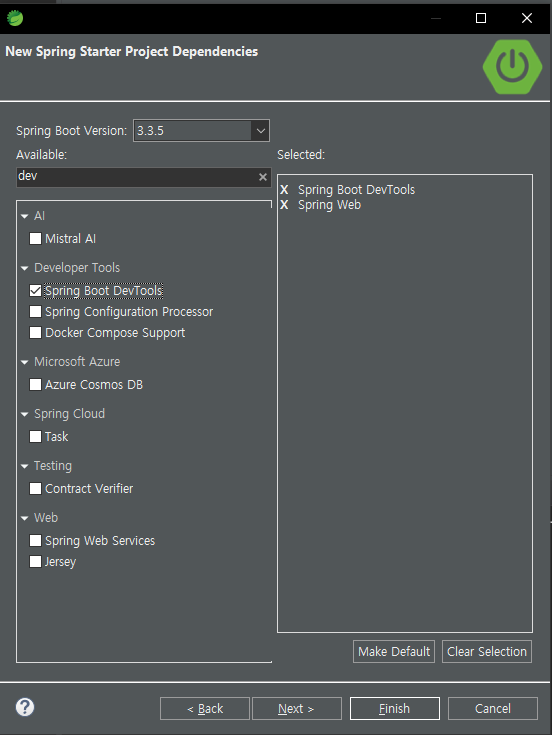Remove Spring Web via its X mark
The width and height of the screenshot is (552, 735).
(x=284, y=205)
